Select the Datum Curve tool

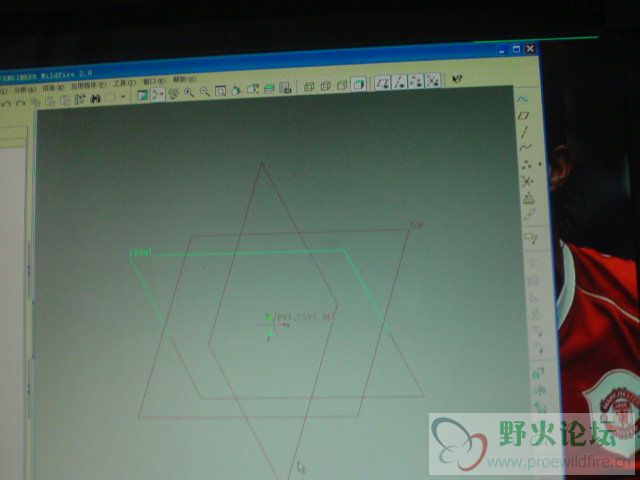[526, 148]
